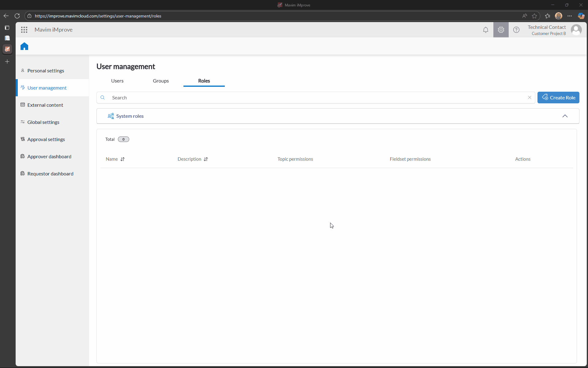588x368 pixels.
Task: Open the notifications bell icon
Action: tap(485, 30)
